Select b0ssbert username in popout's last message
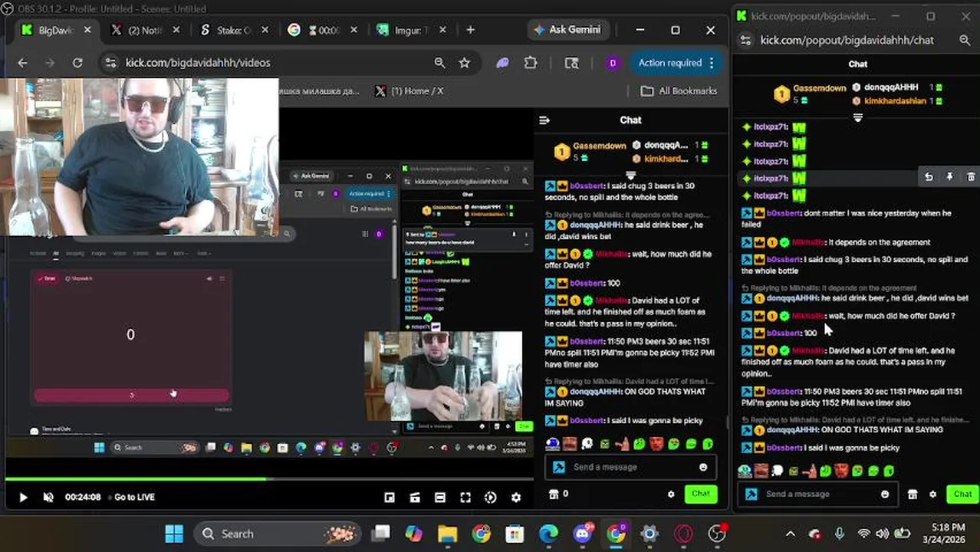 [x=784, y=448]
